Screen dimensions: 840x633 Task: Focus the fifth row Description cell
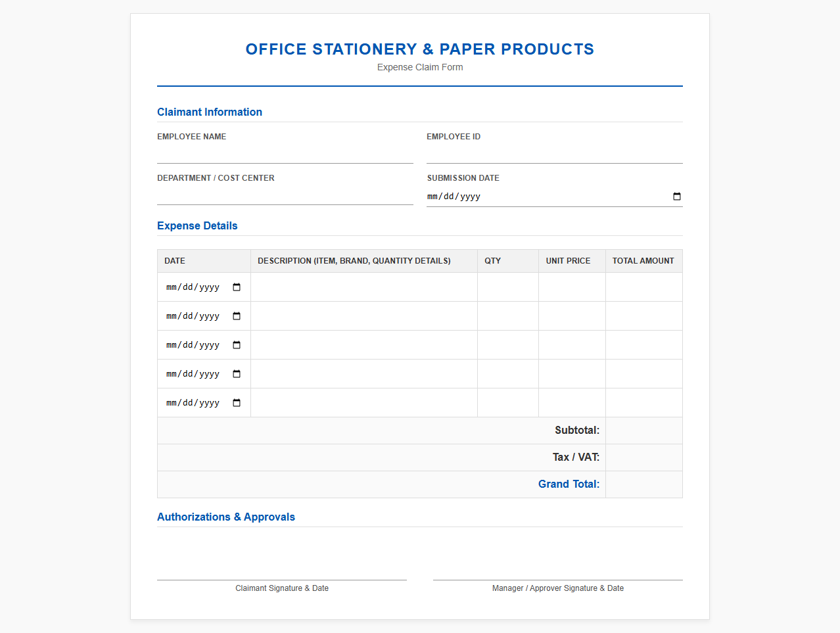364,403
